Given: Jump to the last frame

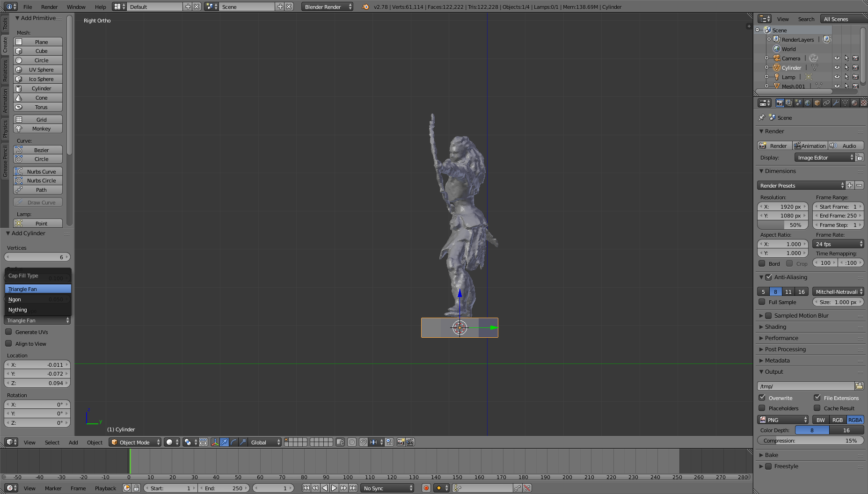Looking at the screenshot, I should (x=353, y=488).
